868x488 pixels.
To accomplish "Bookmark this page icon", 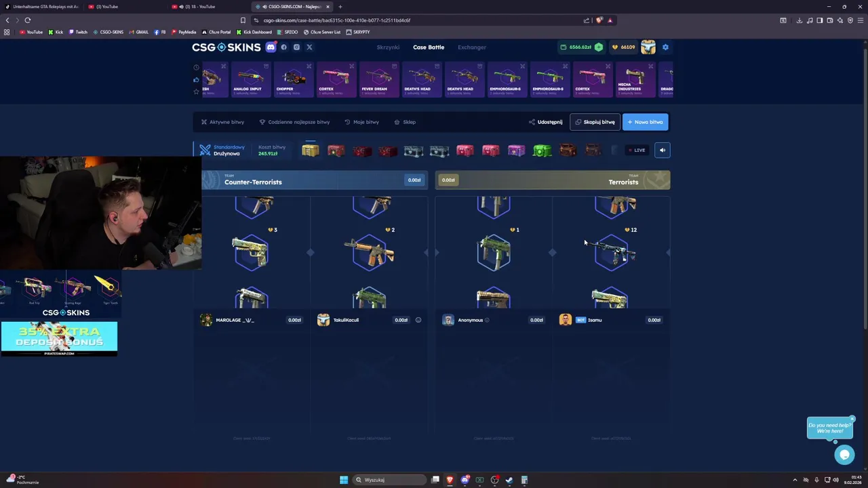I will (243, 20).
